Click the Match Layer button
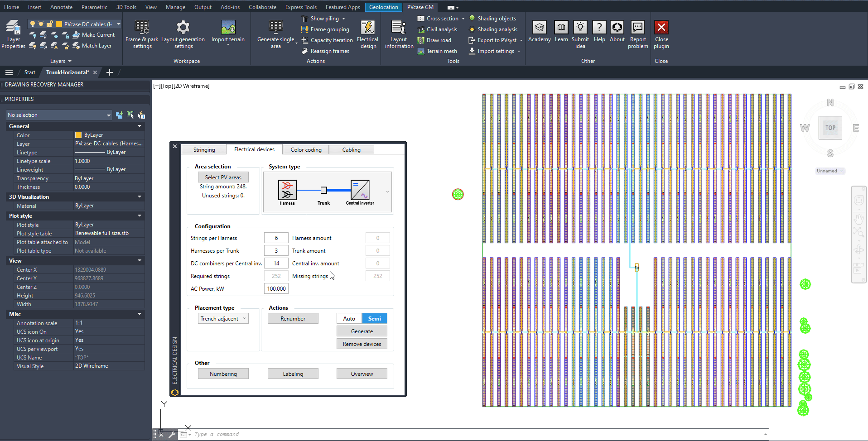 [92, 46]
